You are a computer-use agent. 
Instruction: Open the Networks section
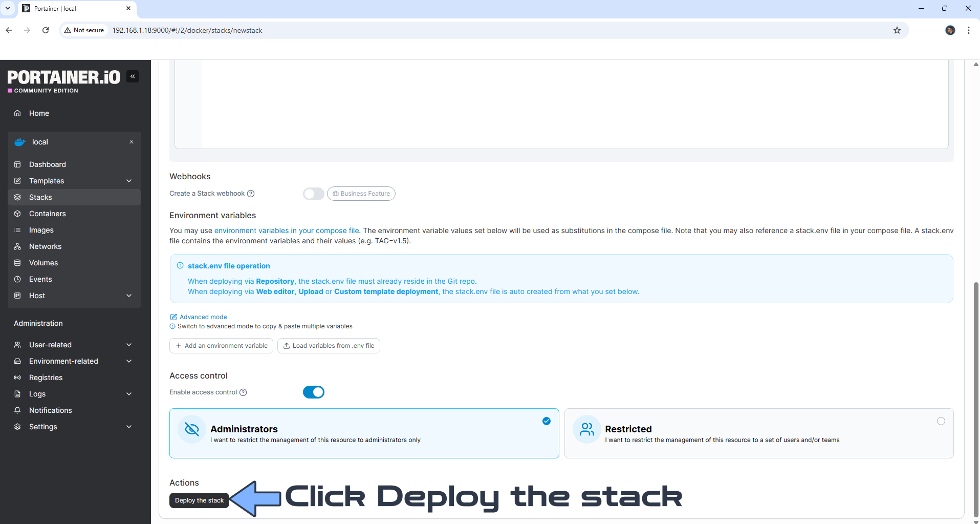[x=45, y=246]
